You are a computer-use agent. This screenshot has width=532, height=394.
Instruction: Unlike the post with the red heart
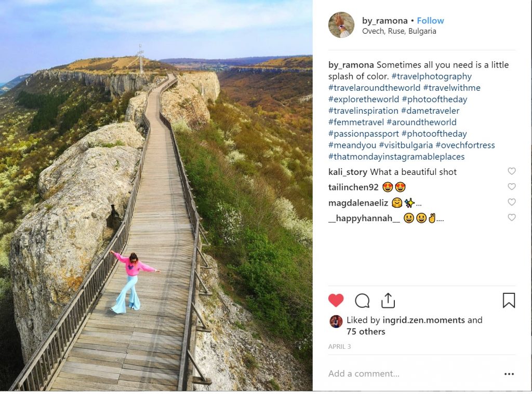336,301
